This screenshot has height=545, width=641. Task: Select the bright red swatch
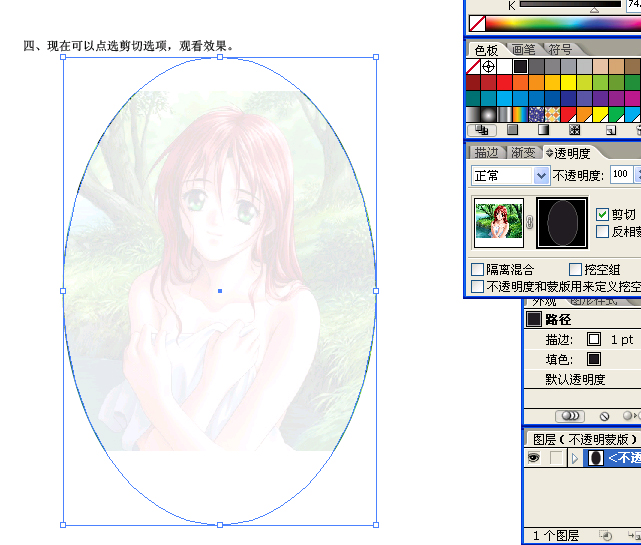504,82
